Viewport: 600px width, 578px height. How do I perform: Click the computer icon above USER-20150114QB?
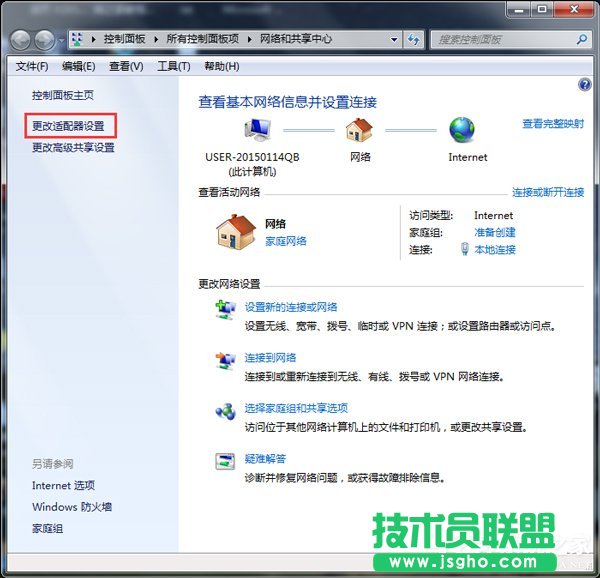pos(258,129)
